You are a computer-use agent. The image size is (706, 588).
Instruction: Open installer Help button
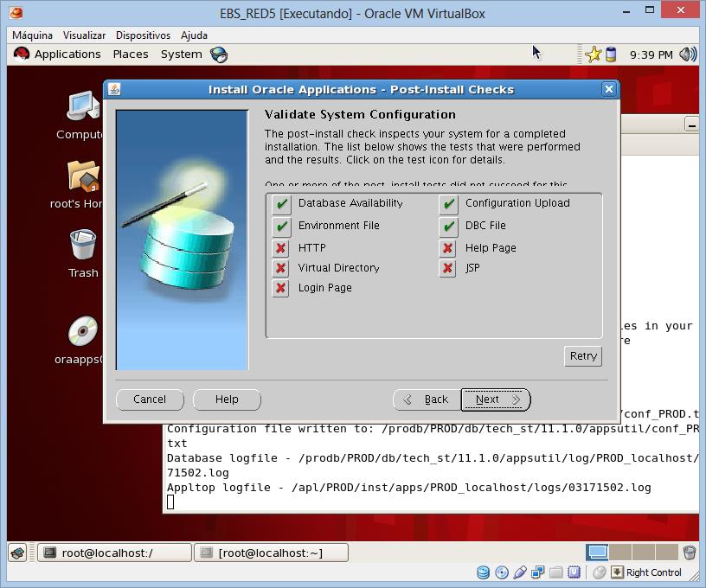227,399
